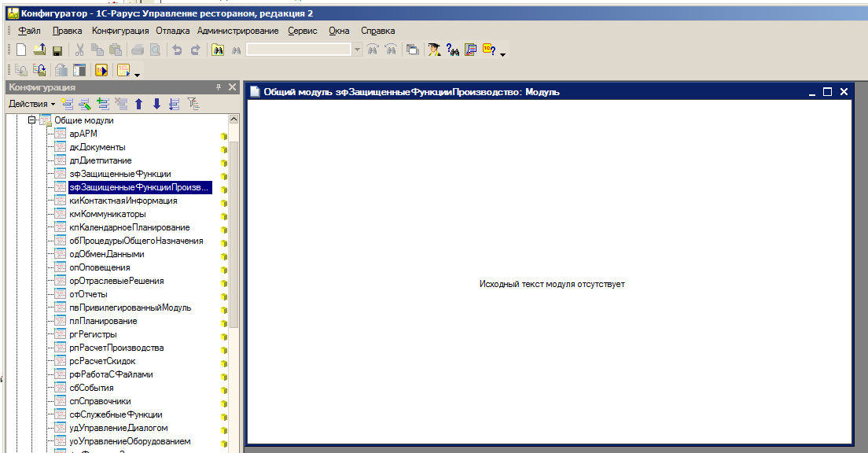Open Find with the yellow binoculars icon

coord(218,50)
